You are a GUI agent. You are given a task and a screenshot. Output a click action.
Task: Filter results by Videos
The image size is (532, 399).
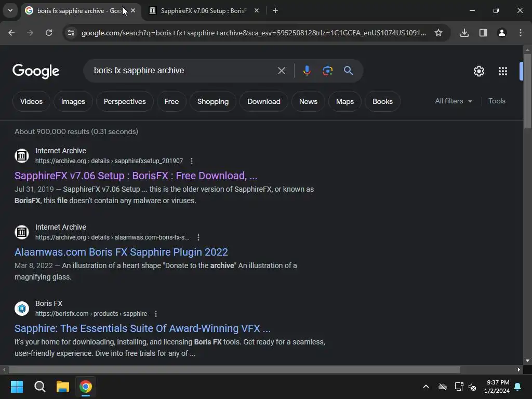click(x=31, y=101)
